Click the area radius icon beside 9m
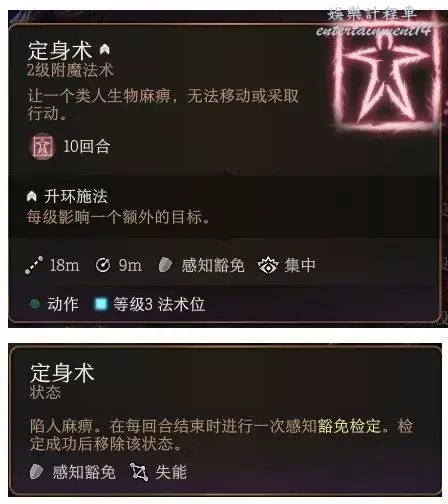Image resolution: width=448 pixels, height=504 pixels. 103,265
